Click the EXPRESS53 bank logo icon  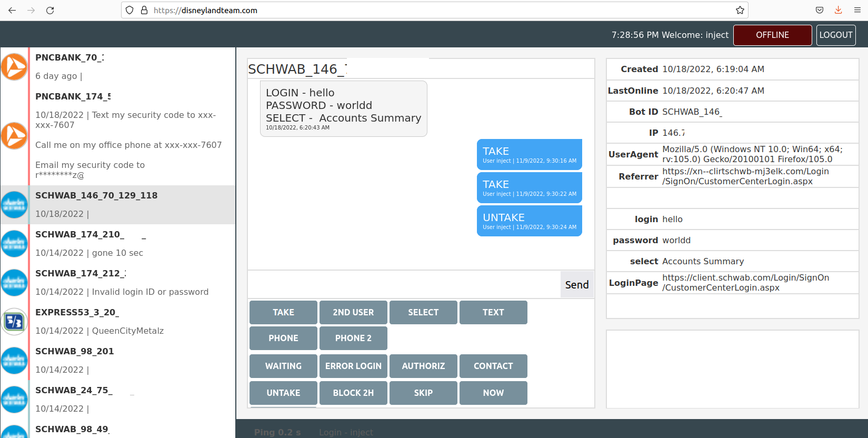point(14,322)
